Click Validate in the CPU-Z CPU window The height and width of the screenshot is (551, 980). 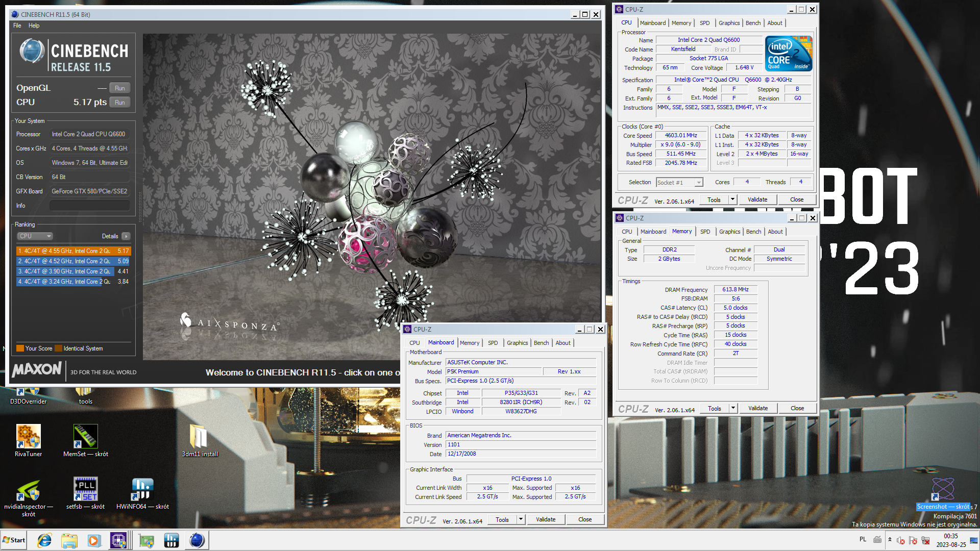(x=757, y=199)
